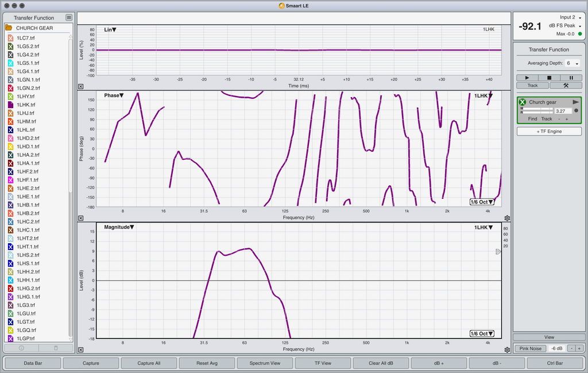588x373 pixels.
Task: Click the Church gear input level meters
Action: point(537,111)
